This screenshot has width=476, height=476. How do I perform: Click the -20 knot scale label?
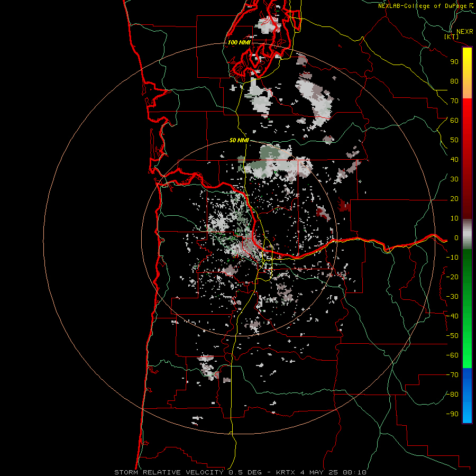click(452, 277)
